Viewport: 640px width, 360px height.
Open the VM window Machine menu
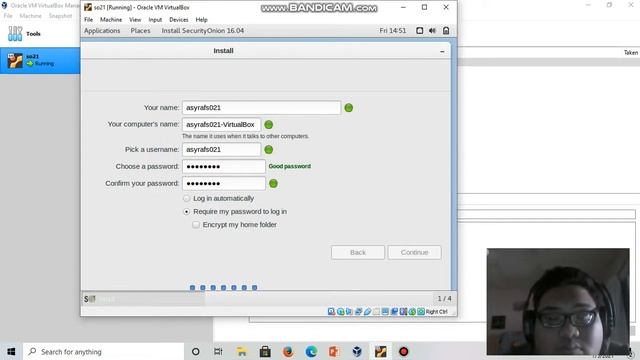point(111,20)
